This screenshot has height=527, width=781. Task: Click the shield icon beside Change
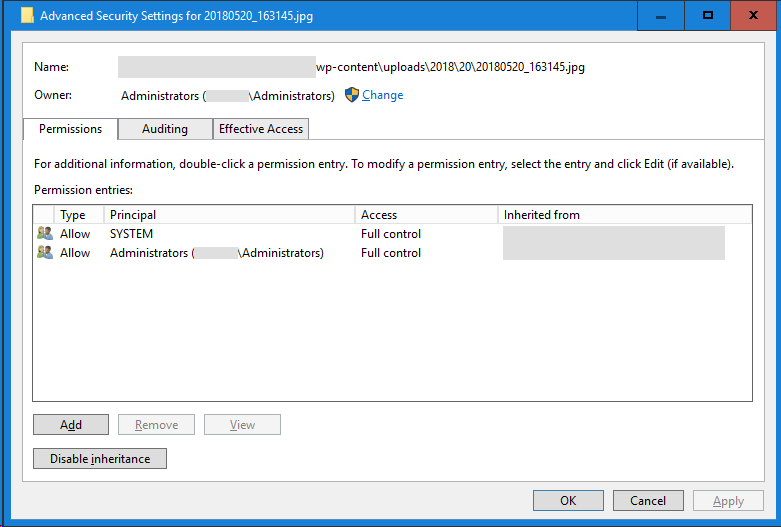coord(352,95)
